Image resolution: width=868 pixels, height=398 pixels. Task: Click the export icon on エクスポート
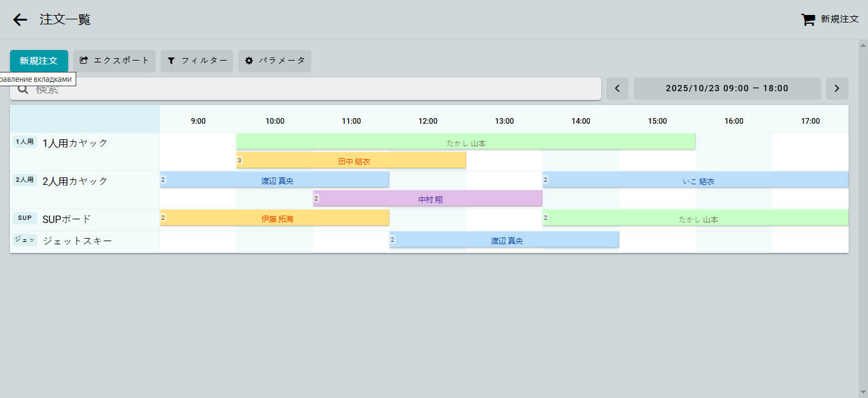coord(84,61)
